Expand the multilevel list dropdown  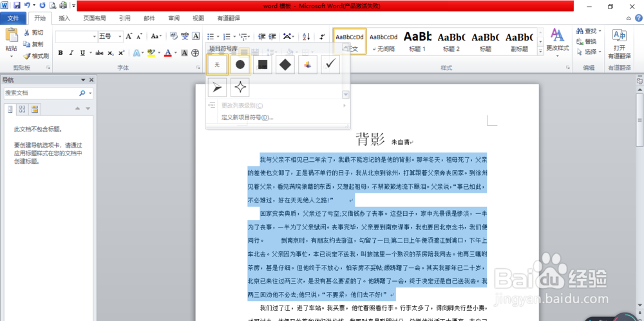(250, 36)
